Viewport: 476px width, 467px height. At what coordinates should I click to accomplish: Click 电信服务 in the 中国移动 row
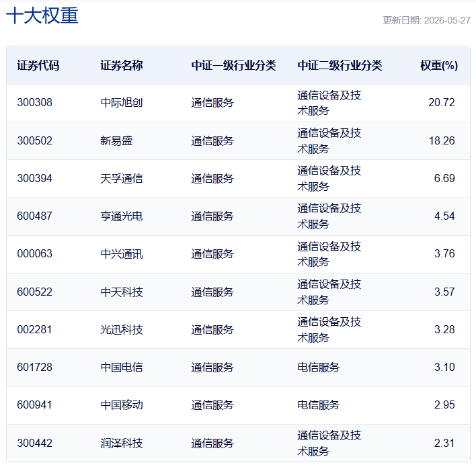[x=319, y=405]
